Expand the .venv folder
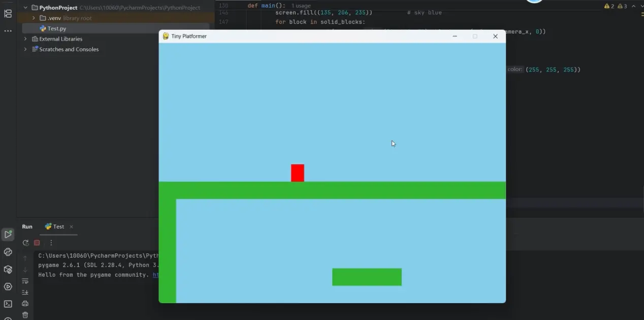This screenshot has width=644, height=320. pyautogui.click(x=34, y=18)
